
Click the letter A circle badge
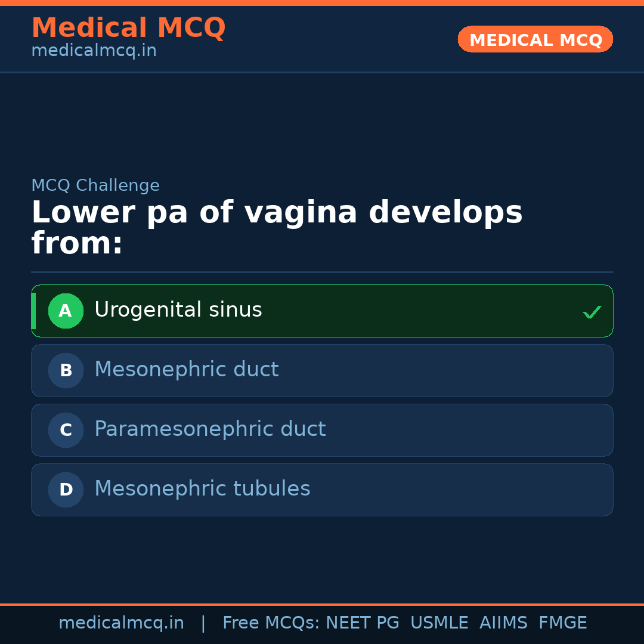click(66, 311)
